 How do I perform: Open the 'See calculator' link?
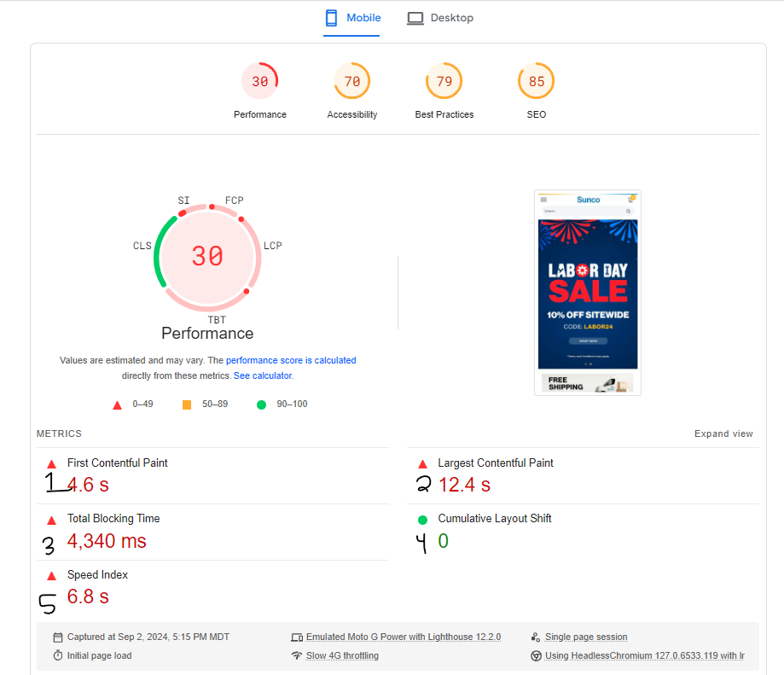(263, 375)
